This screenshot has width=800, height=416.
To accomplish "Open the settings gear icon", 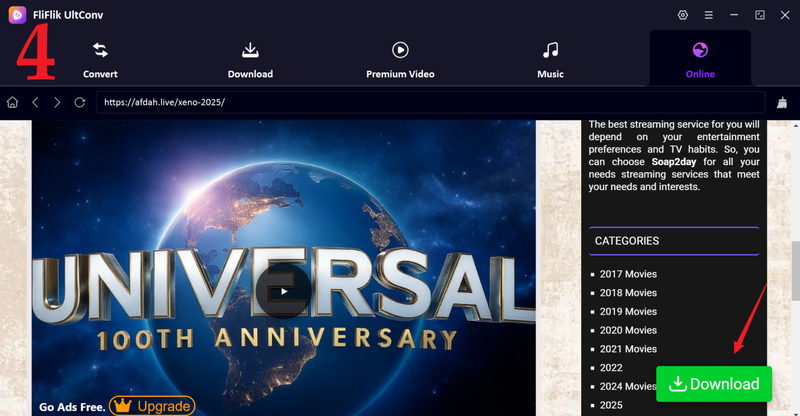I will pyautogui.click(x=683, y=15).
